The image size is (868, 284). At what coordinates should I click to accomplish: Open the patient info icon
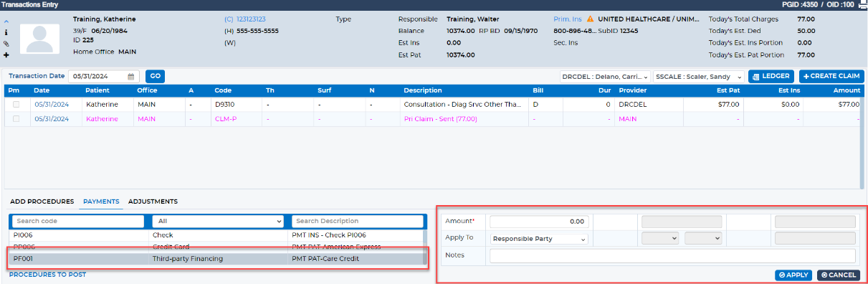(x=6, y=32)
